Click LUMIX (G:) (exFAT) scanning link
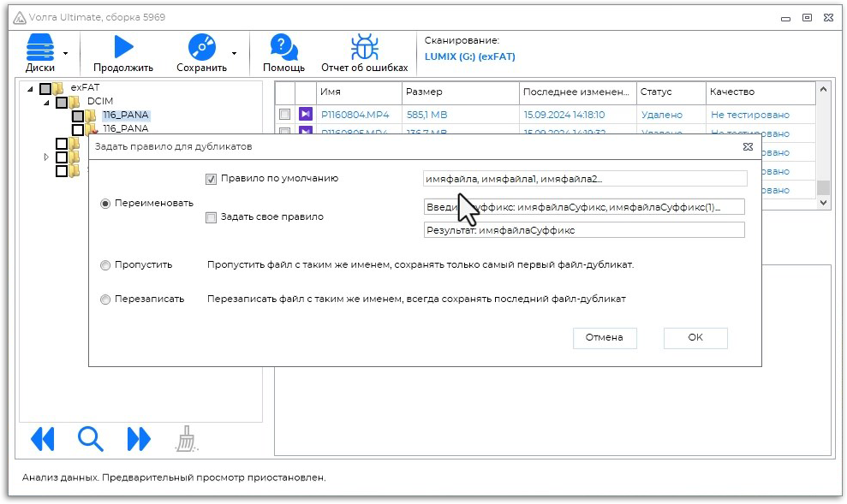Image resolution: width=847 pixels, height=504 pixels. click(x=470, y=56)
